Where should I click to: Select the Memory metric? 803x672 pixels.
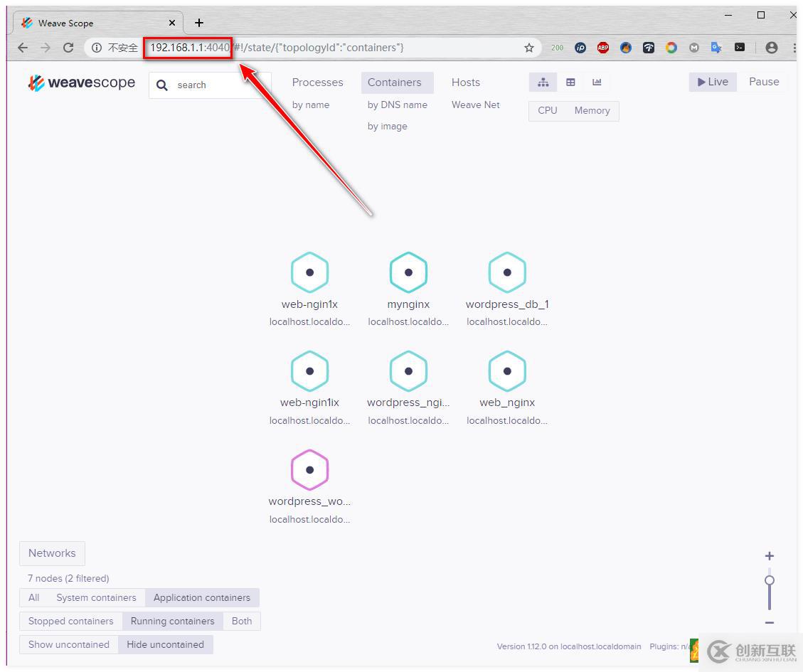pyautogui.click(x=592, y=111)
